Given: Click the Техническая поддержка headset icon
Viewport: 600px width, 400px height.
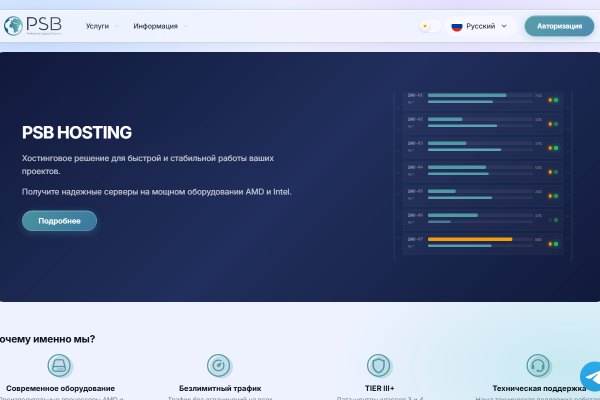Looking at the screenshot, I should [538, 365].
